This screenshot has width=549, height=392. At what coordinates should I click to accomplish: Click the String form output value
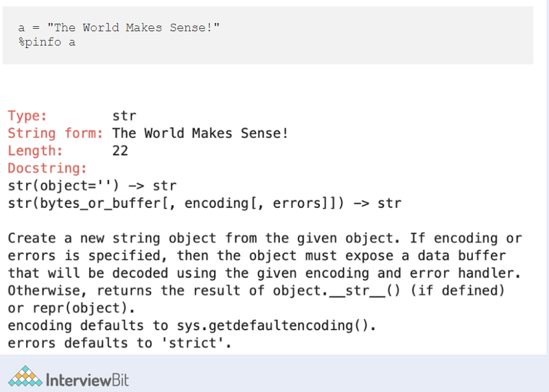pyautogui.click(x=200, y=133)
